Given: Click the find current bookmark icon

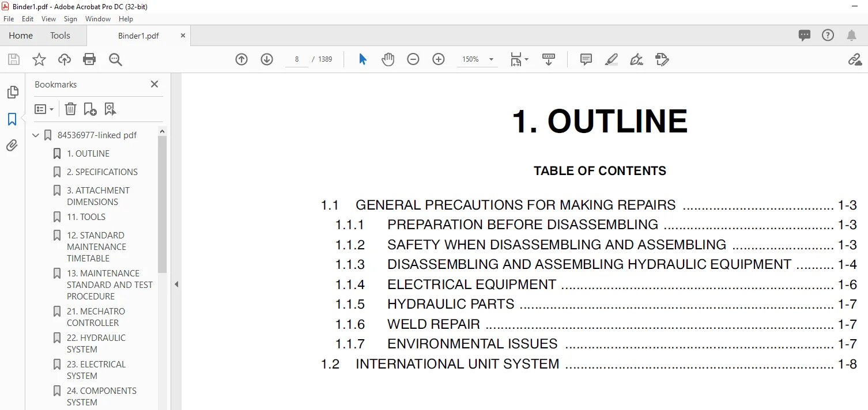Looking at the screenshot, I should point(110,109).
